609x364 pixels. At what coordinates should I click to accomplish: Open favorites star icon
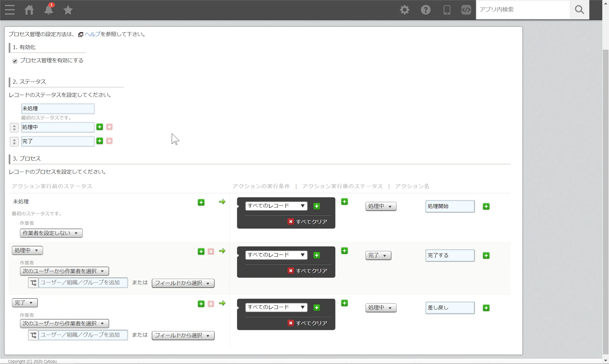(68, 10)
